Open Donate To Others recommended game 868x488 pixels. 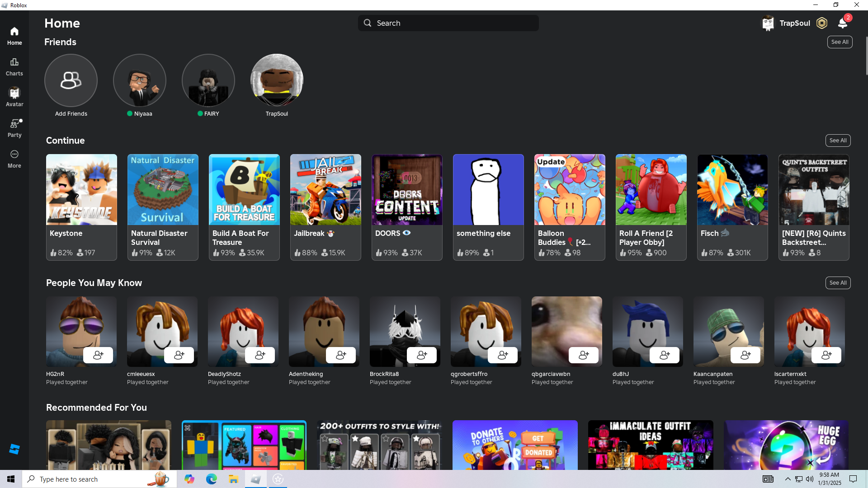pos(515,445)
